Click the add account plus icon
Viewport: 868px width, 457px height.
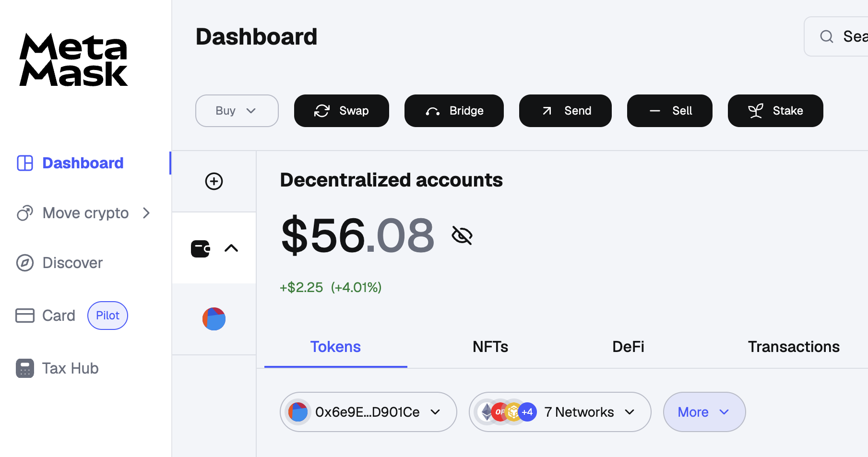[214, 181]
